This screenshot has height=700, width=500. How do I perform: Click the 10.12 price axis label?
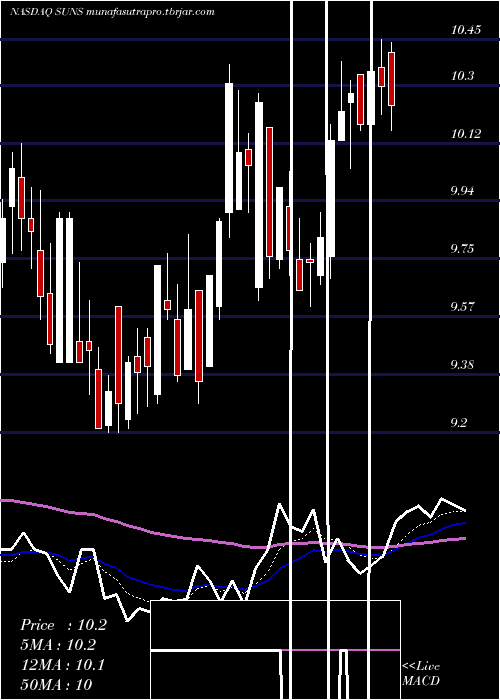tap(466, 133)
